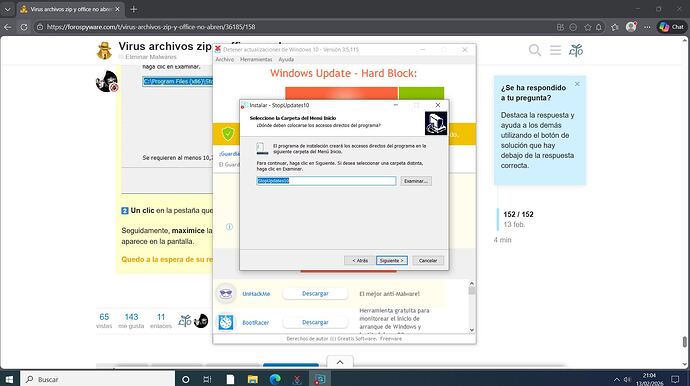Click the ForoSpyware detective logo
690x386 pixels.
(x=104, y=50)
